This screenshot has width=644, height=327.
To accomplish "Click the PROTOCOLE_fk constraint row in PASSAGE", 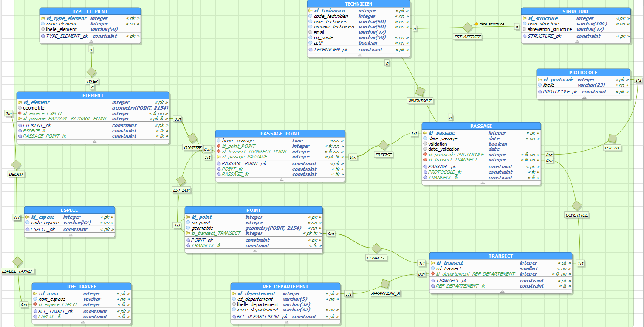I will coord(481,172).
